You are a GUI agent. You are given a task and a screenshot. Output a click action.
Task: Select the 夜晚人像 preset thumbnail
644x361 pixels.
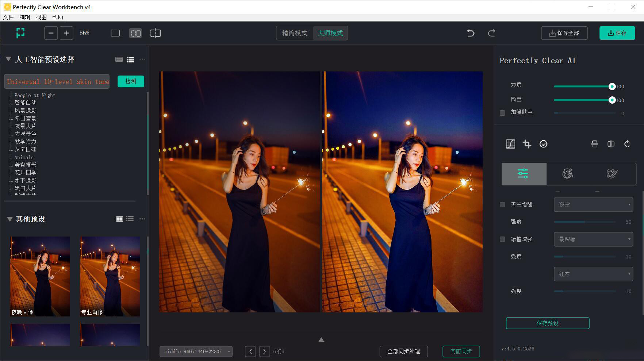[39, 276]
